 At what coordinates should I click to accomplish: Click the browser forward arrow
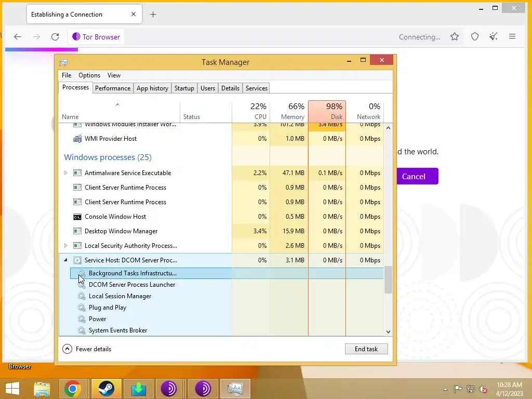coord(36,37)
